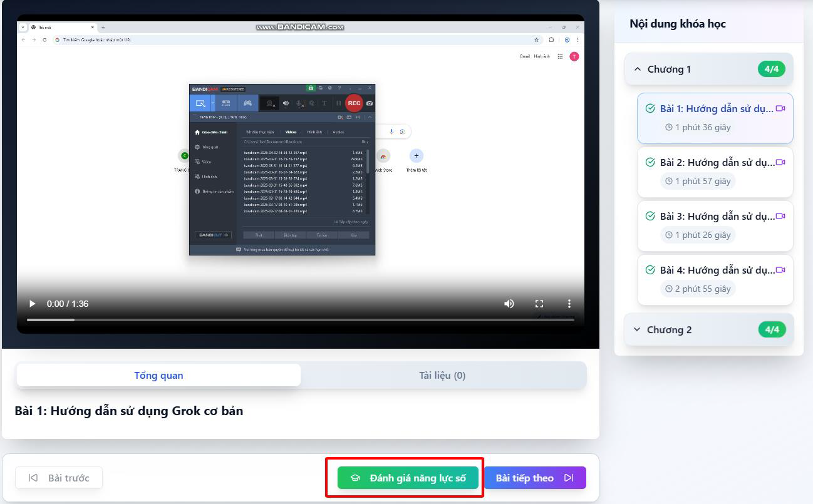Click video icon beside Bài 1 lesson
This screenshot has width=813, height=504.
[x=780, y=108]
